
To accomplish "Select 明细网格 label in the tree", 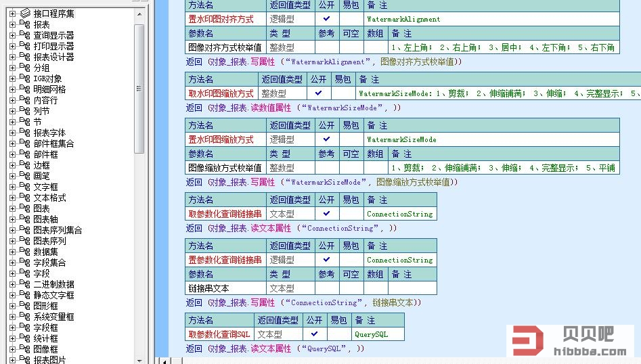I will point(49,89).
